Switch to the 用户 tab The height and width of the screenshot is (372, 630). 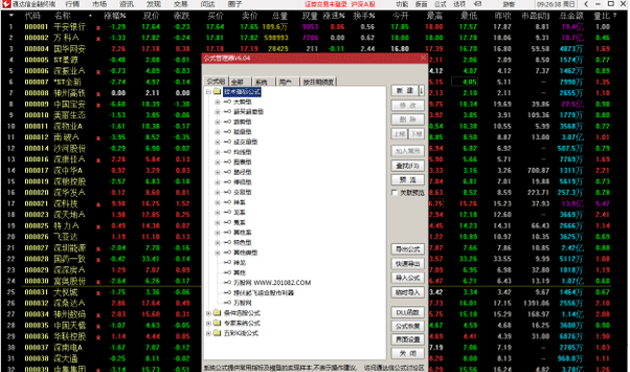tap(286, 82)
